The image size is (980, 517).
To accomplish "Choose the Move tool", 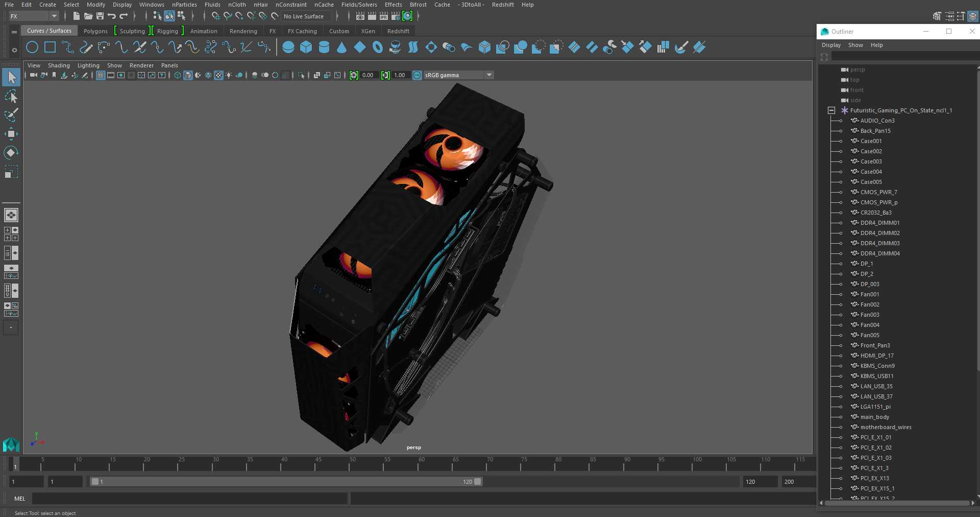I will [11, 134].
